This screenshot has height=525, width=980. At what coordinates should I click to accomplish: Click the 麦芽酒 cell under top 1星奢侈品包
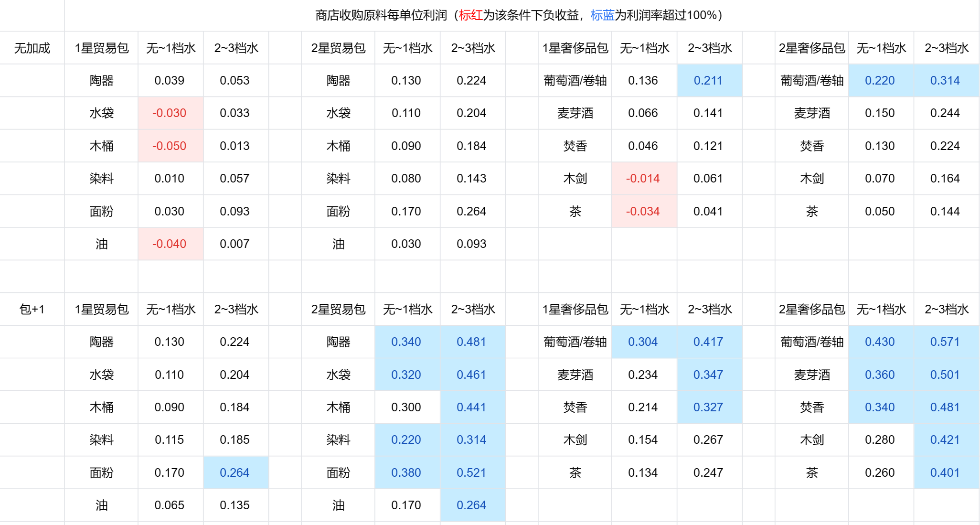[575, 113]
